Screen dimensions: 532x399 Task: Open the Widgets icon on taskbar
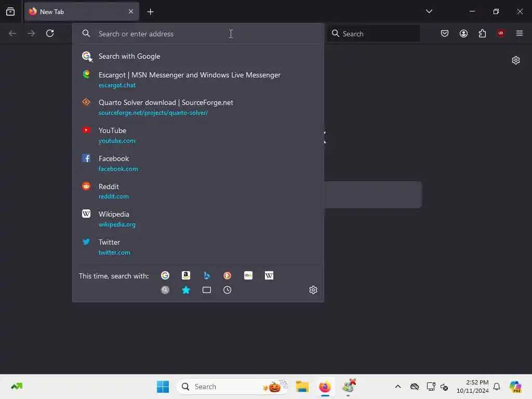pyautogui.click(x=17, y=387)
